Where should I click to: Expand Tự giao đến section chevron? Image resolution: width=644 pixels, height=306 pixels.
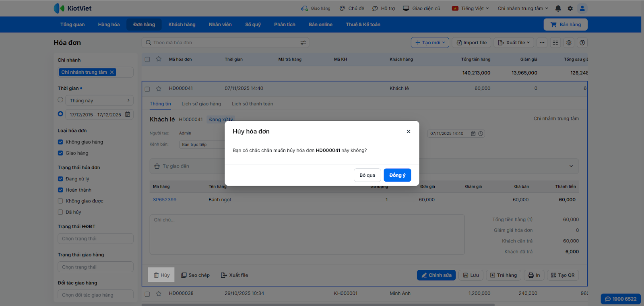click(571, 166)
